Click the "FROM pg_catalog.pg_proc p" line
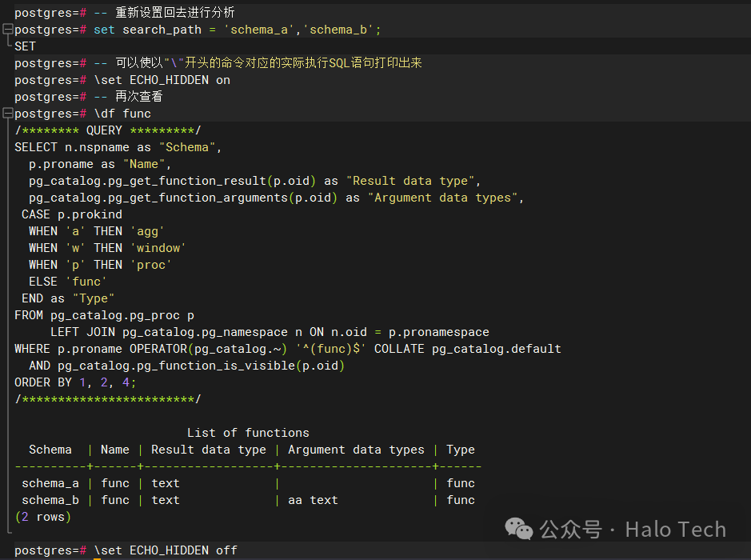Screen dimensions: 751x560 104,315
